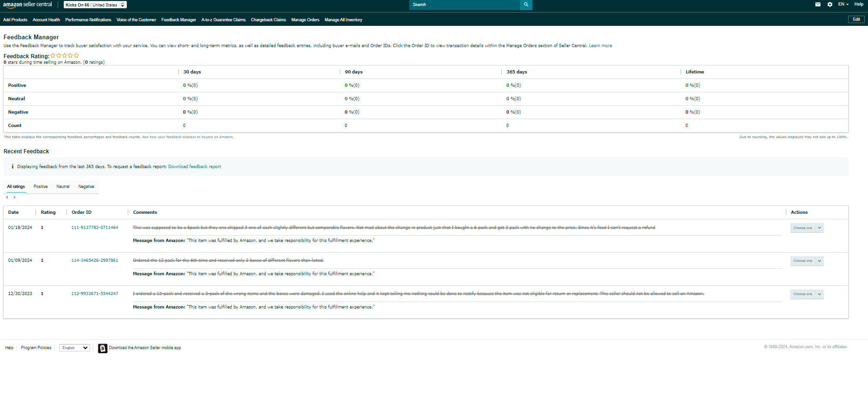Click the Learn more link
Viewport: 868px width, 405px height.
[x=600, y=46]
